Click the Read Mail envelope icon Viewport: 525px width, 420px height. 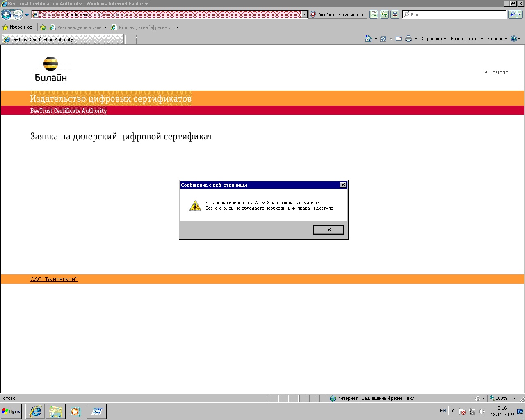point(398,39)
